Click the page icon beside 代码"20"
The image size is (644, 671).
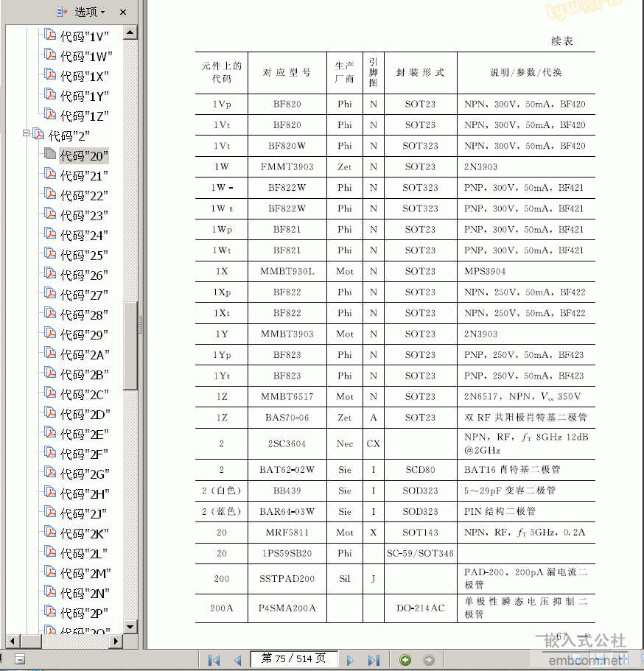(50, 154)
